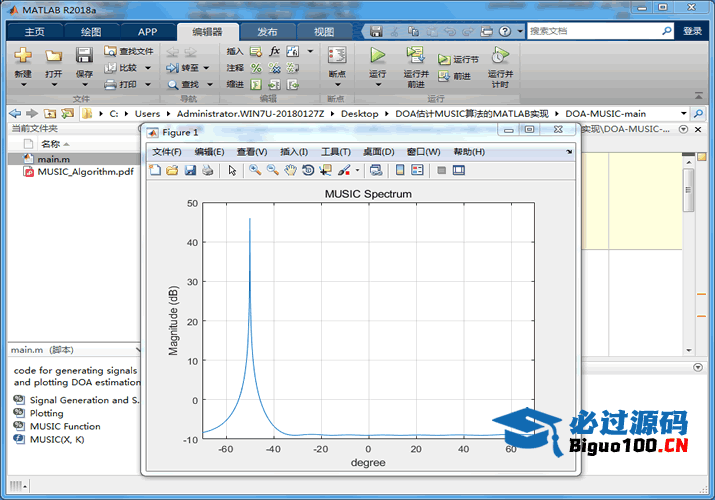The width and height of the screenshot is (715, 500).
Task: Select the Data Cursor tool
Action: coord(325,170)
